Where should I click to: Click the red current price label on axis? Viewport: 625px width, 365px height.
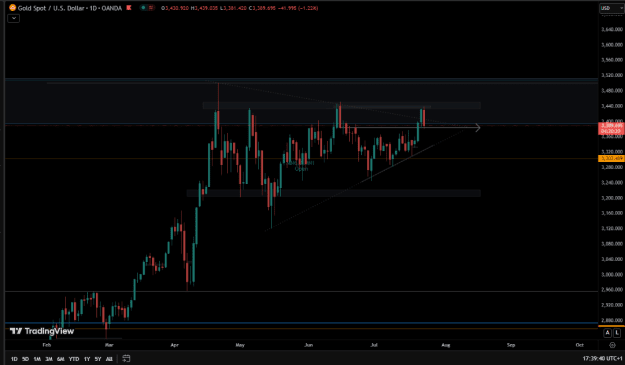tap(611, 128)
